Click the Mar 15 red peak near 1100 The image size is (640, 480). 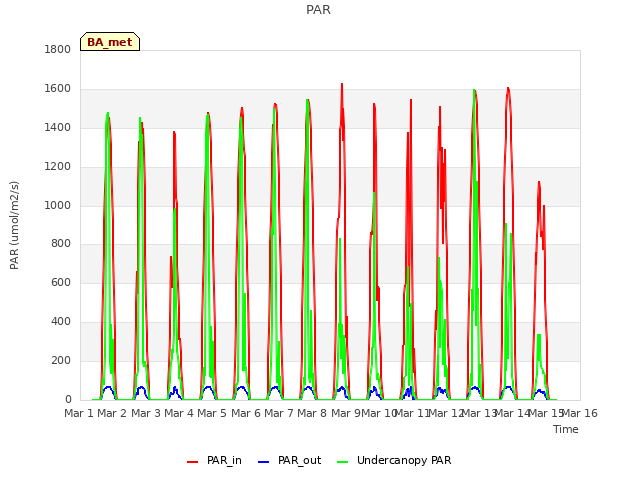(539, 183)
